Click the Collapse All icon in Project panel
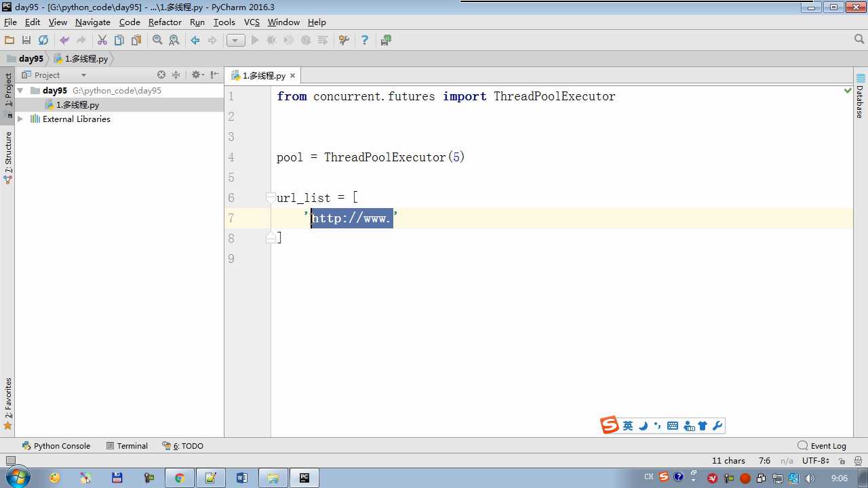 (x=176, y=75)
